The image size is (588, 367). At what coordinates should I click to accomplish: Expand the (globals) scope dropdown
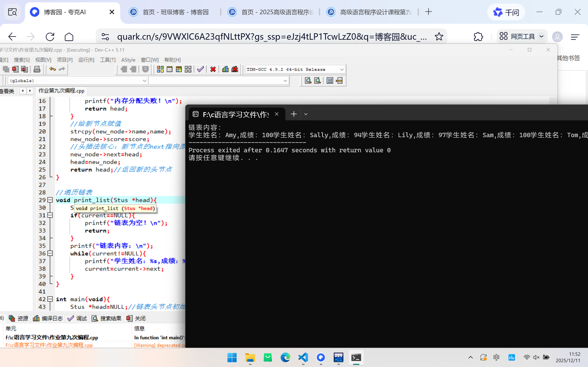pyautogui.click(x=144, y=81)
